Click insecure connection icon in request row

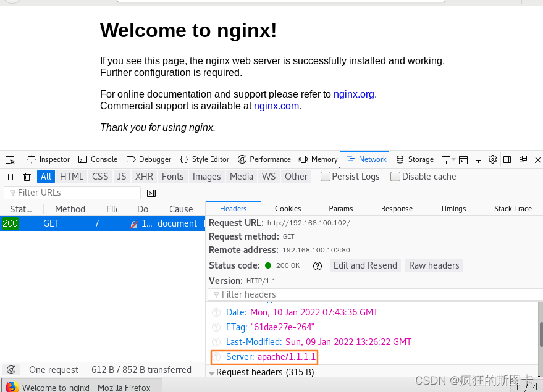tap(134, 224)
